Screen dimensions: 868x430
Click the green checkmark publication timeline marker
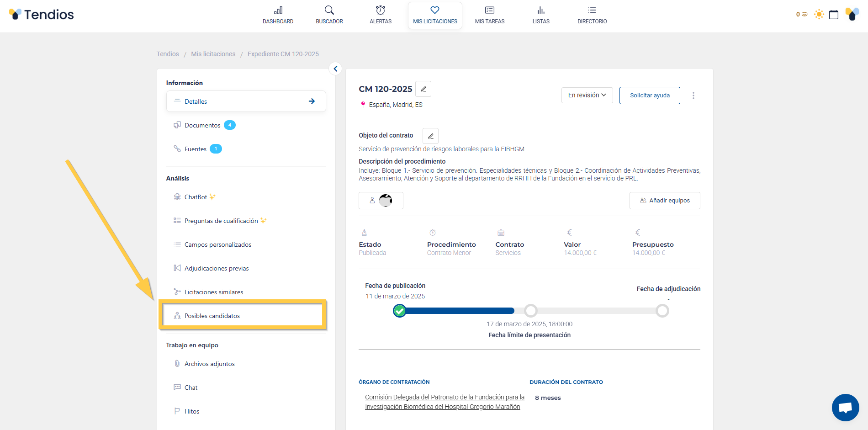coord(399,311)
